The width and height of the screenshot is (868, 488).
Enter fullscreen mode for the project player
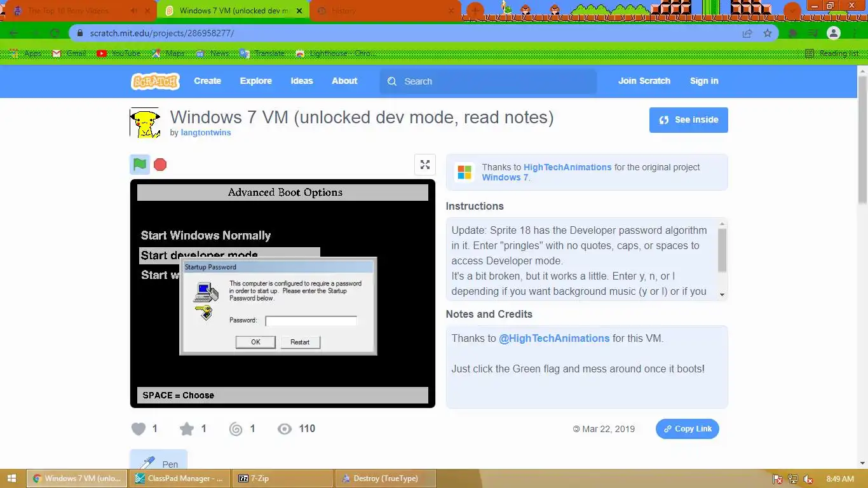[x=425, y=165]
